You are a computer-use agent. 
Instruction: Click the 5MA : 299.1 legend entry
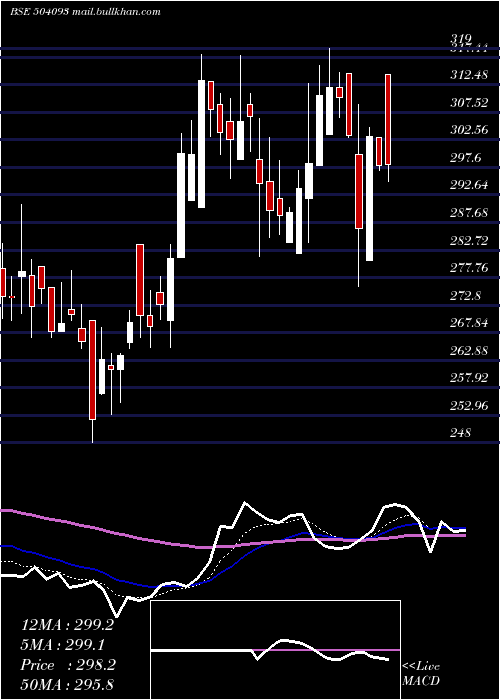(63, 645)
